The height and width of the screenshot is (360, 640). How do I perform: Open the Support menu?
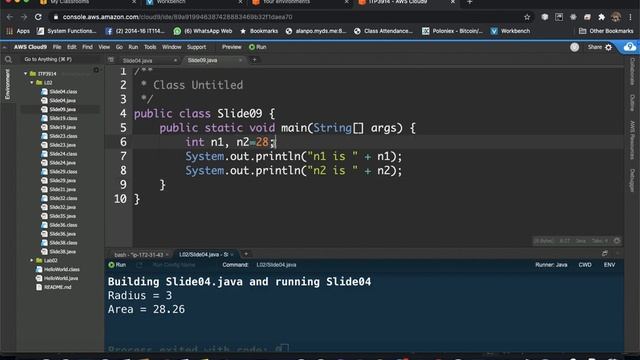coord(196,47)
